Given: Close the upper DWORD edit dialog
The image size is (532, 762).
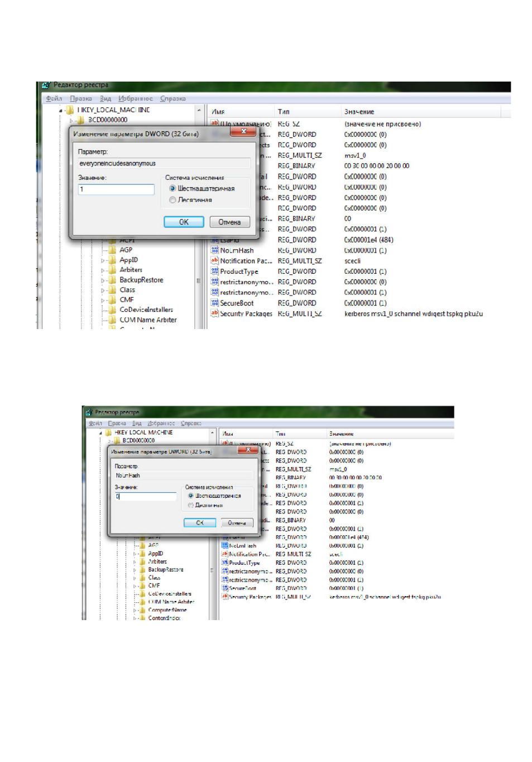Looking at the screenshot, I should click(243, 131).
